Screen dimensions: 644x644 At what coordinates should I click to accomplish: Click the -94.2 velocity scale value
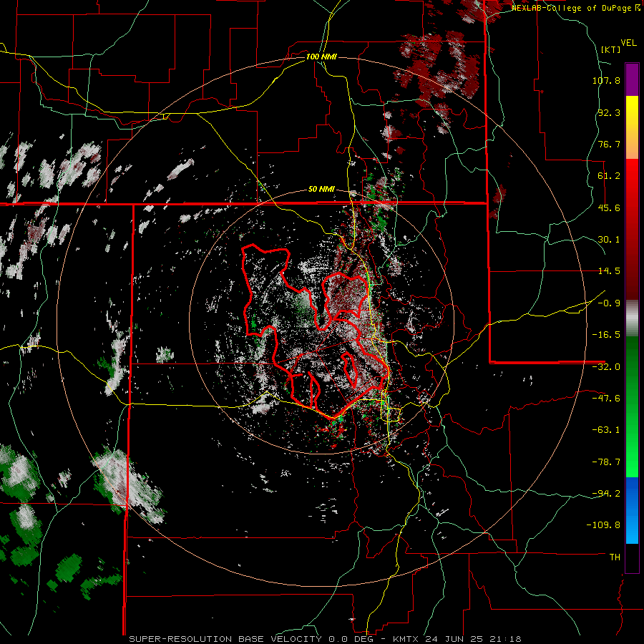click(606, 494)
